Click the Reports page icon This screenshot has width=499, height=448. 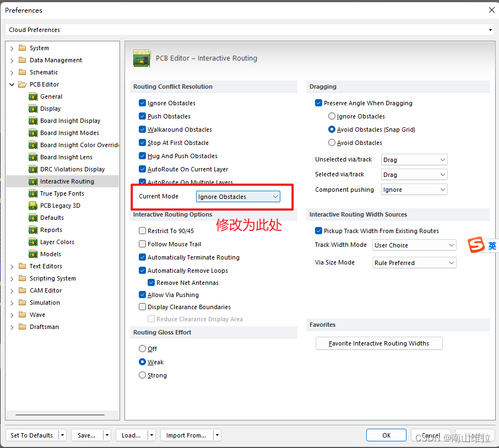click(33, 230)
